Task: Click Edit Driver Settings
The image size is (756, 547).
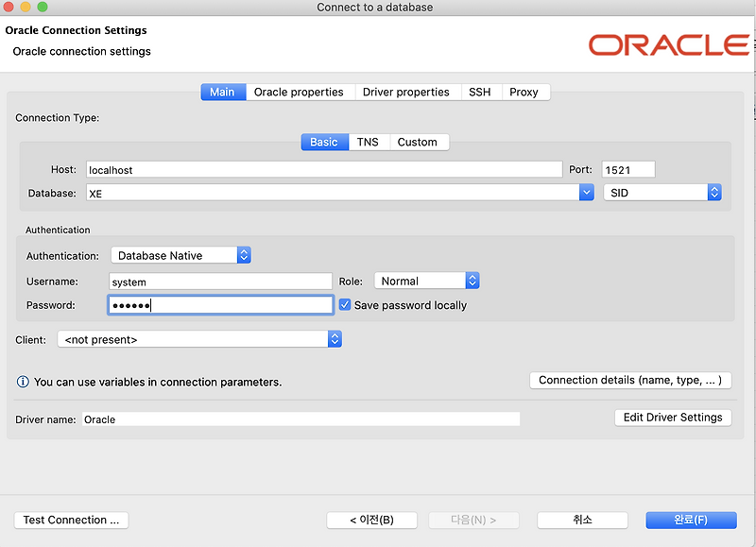Action: (x=673, y=417)
